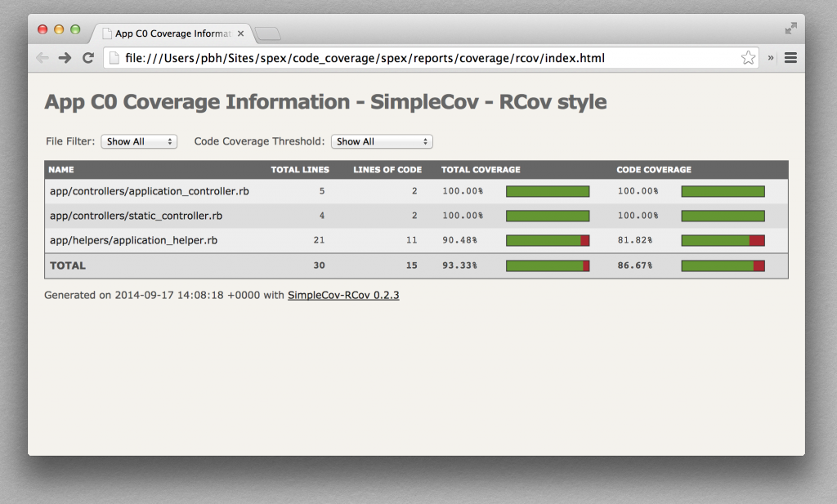Click application_controller.rb total coverage bar
The image size is (837, 504).
tap(548, 191)
